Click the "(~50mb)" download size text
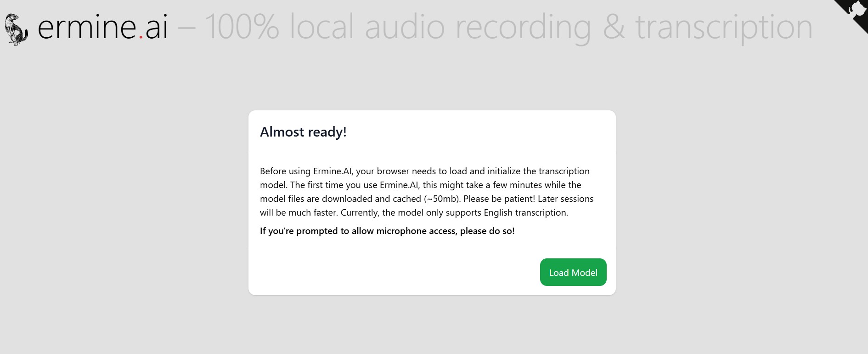This screenshot has height=354, width=868. (442, 199)
